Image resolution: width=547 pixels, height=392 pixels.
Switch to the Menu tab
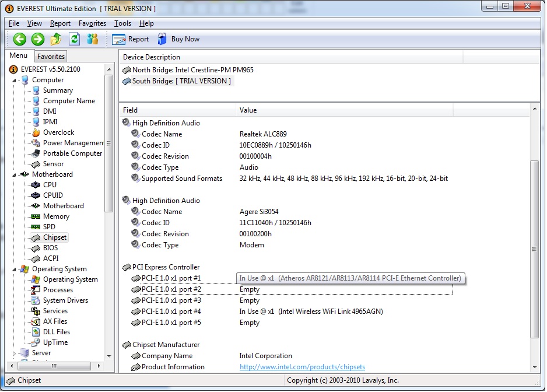tap(19, 55)
